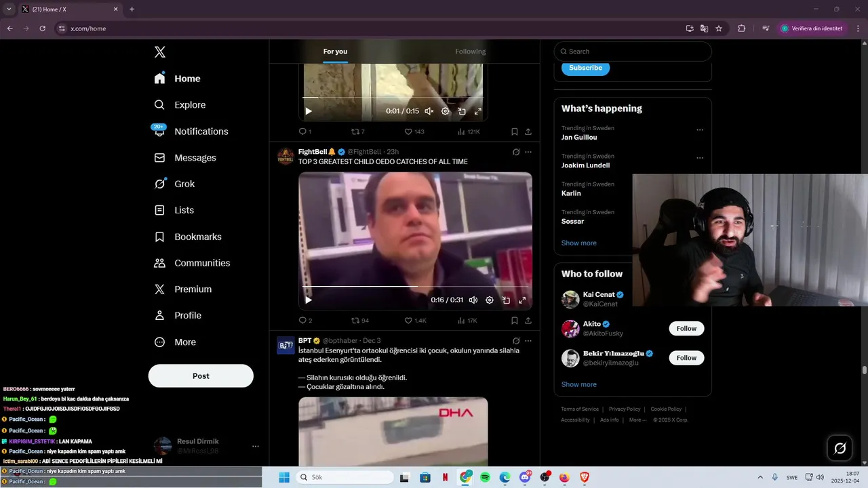
Task: Toggle picture-in-picture on FightBell video
Action: tap(506, 300)
